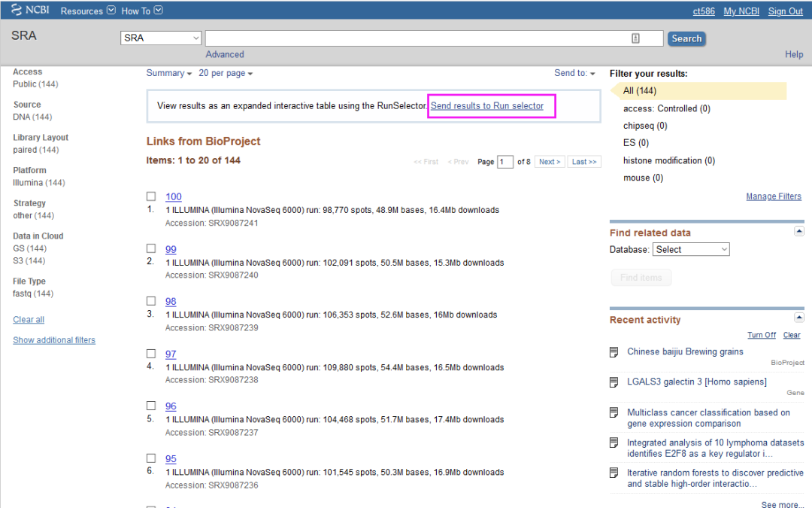Collapse the Recent activity panel
812x508 pixels.
click(x=799, y=318)
